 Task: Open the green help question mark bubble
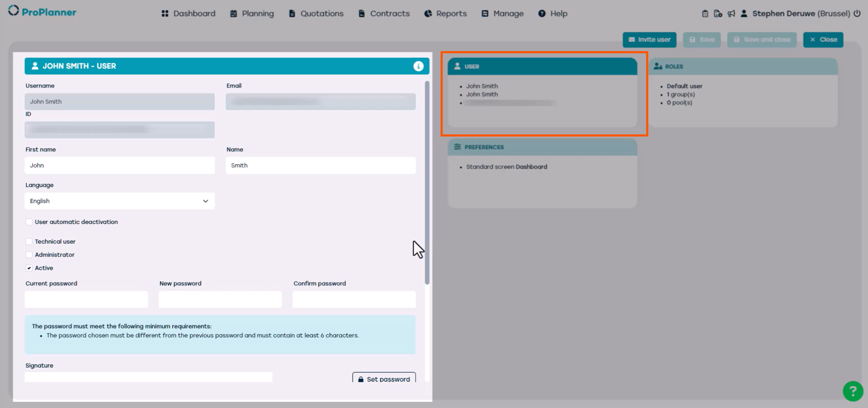pyautogui.click(x=853, y=391)
